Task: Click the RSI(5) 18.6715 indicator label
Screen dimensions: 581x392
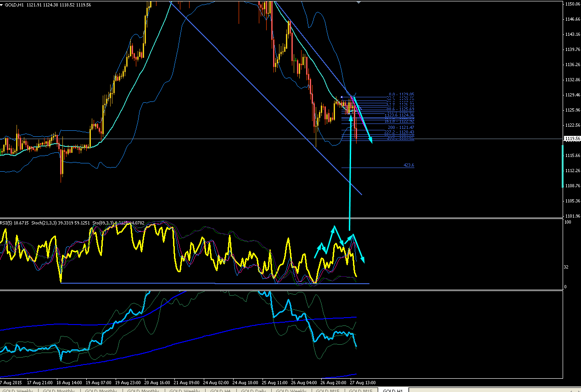Action: coord(14,223)
